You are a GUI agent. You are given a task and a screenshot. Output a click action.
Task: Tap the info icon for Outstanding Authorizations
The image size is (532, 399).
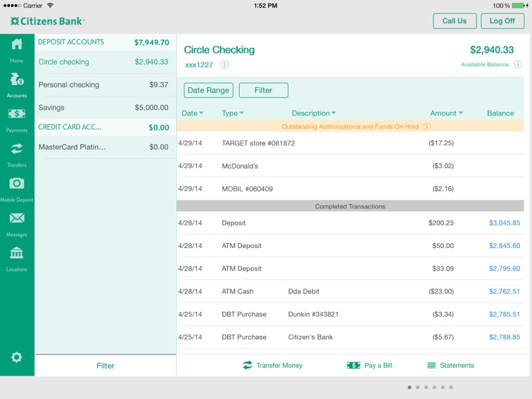click(427, 126)
